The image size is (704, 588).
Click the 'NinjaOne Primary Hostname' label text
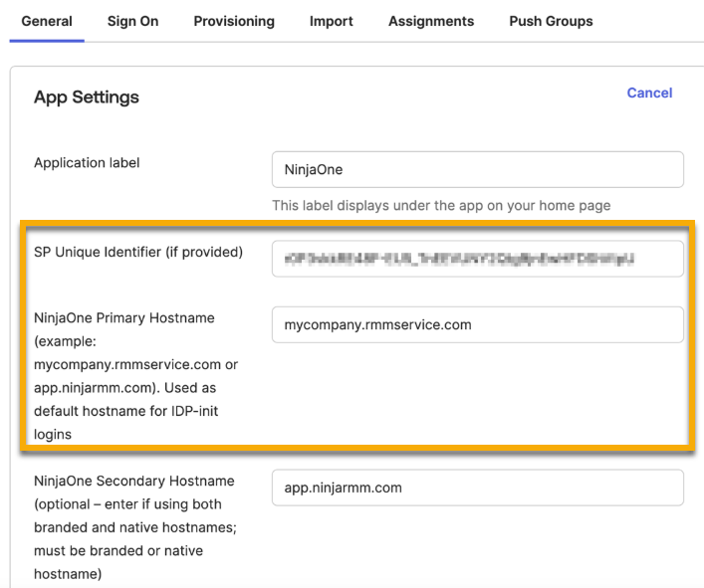(x=123, y=318)
